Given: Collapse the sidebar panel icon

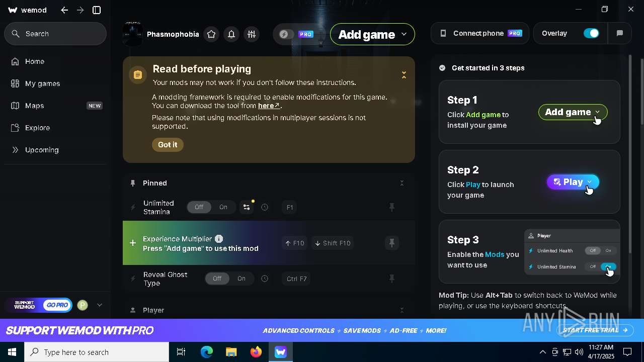Looking at the screenshot, I should point(97,10).
